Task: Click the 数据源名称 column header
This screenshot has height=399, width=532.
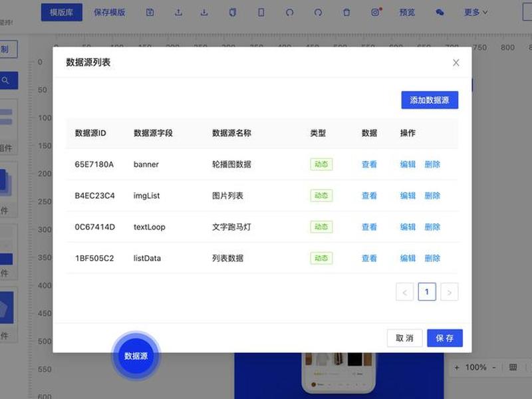Action: pos(231,133)
